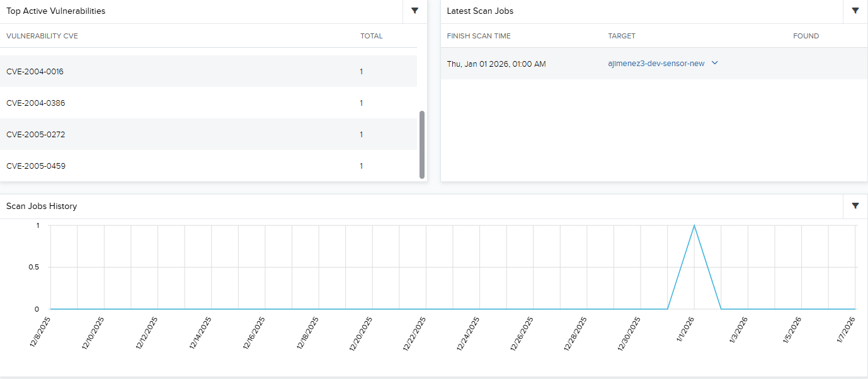868x379 pixels.
Task: Open filter for Scan Jobs History panel
Action: click(x=855, y=206)
